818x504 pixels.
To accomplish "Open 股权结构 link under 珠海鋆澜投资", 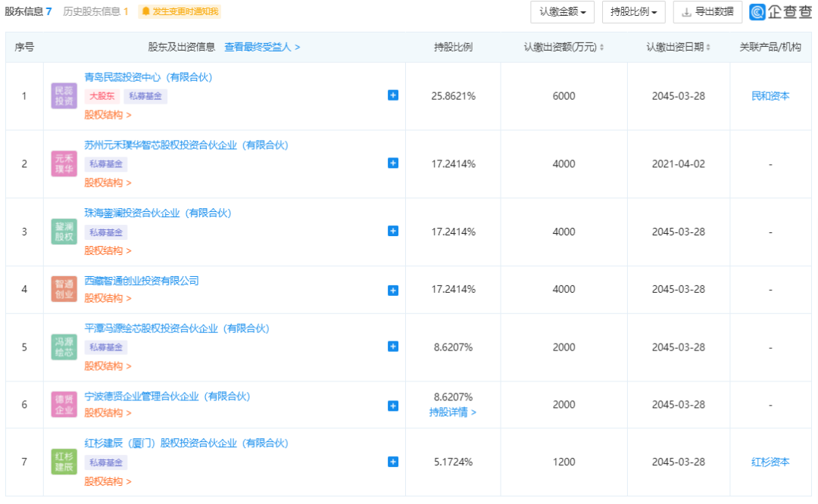I will point(108,250).
